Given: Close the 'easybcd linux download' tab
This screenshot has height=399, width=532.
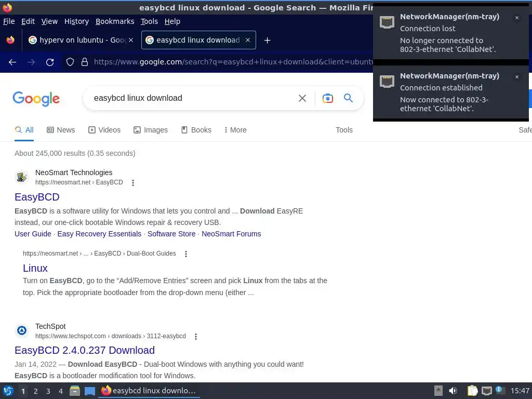Looking at the screenshot, I should pos(248,40).
